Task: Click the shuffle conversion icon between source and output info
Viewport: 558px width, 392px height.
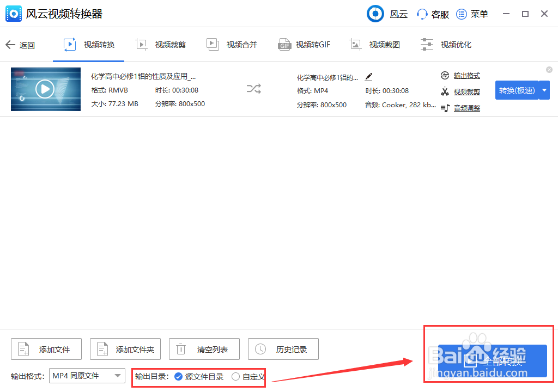Action: [253, 89]
